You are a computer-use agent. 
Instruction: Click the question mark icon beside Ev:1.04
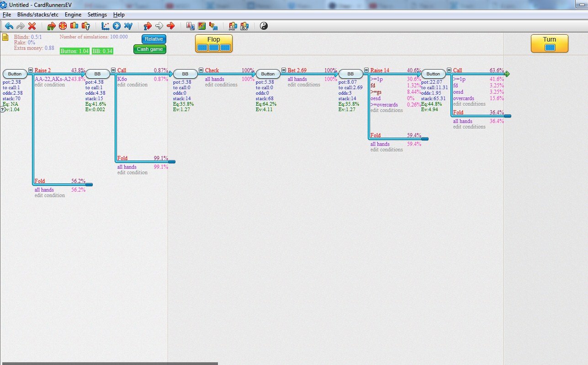(x=2, y=109)
